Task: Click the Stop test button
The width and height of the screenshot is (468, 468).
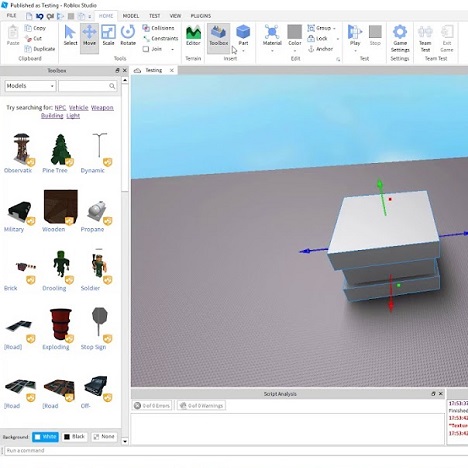Action: (375, 36)
